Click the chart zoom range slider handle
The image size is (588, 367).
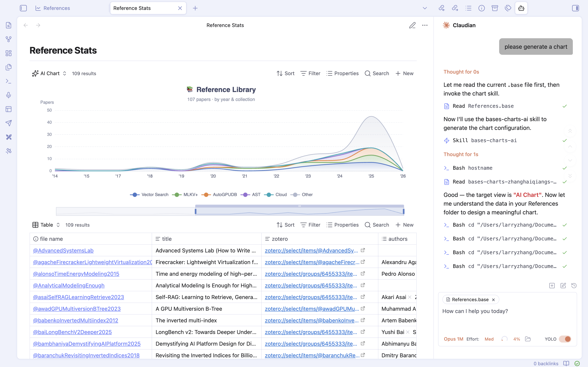[196, 211]
